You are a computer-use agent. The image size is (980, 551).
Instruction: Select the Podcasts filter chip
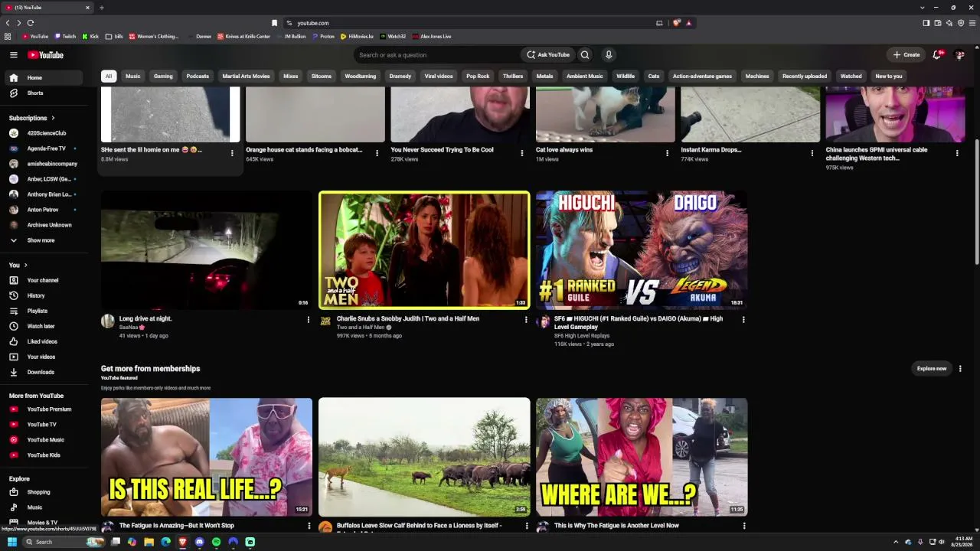[198, 77]
